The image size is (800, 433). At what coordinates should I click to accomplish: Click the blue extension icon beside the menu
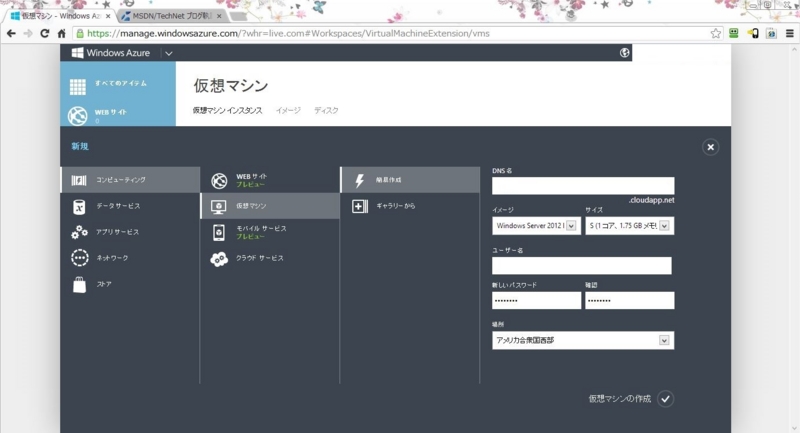[x=771, y=34]
